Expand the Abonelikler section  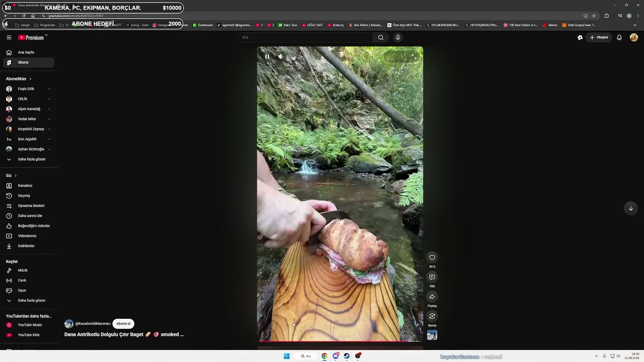tap(19, 79)
